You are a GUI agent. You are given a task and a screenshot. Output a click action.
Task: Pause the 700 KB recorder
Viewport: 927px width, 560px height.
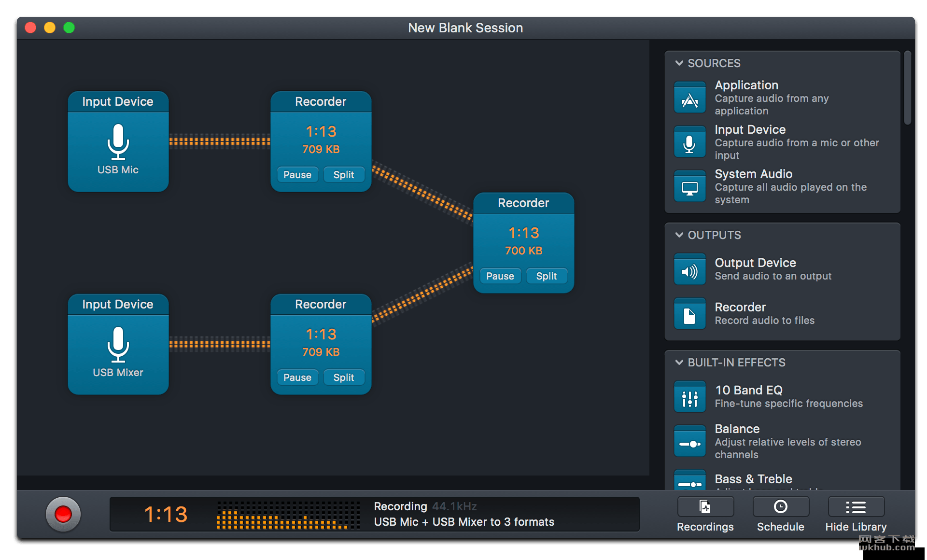500,276
